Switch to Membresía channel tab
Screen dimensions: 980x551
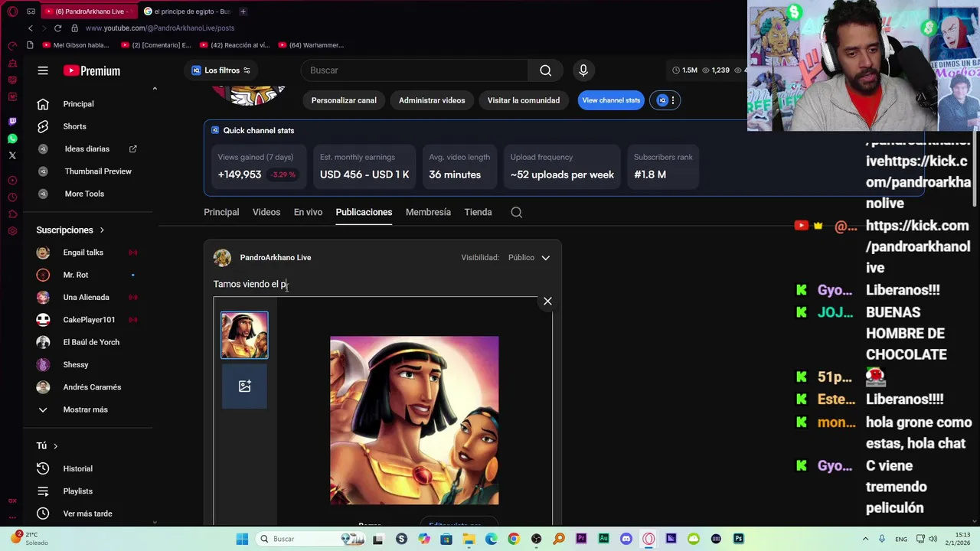tap(428, 212)
